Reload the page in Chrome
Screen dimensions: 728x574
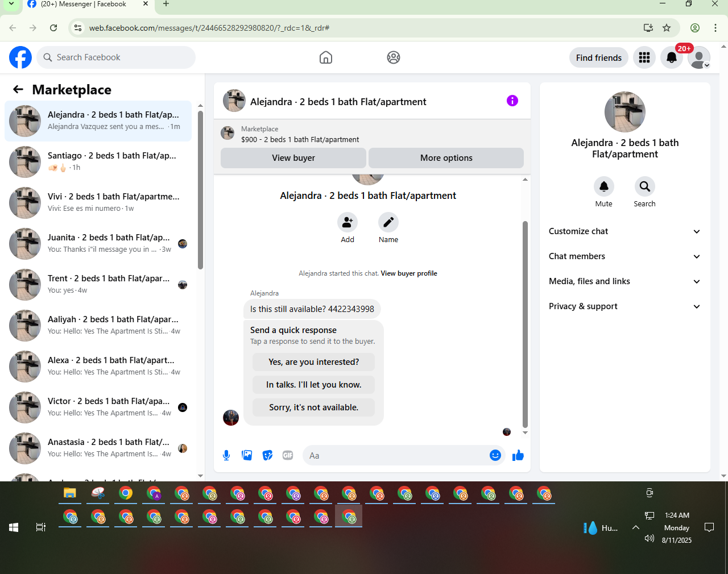click(53, 28)
